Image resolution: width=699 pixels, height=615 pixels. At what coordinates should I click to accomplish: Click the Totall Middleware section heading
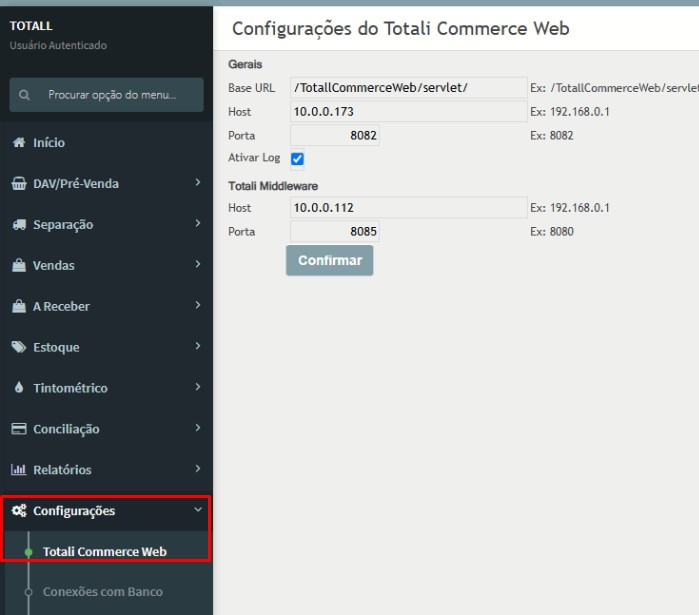click(273, 186)
